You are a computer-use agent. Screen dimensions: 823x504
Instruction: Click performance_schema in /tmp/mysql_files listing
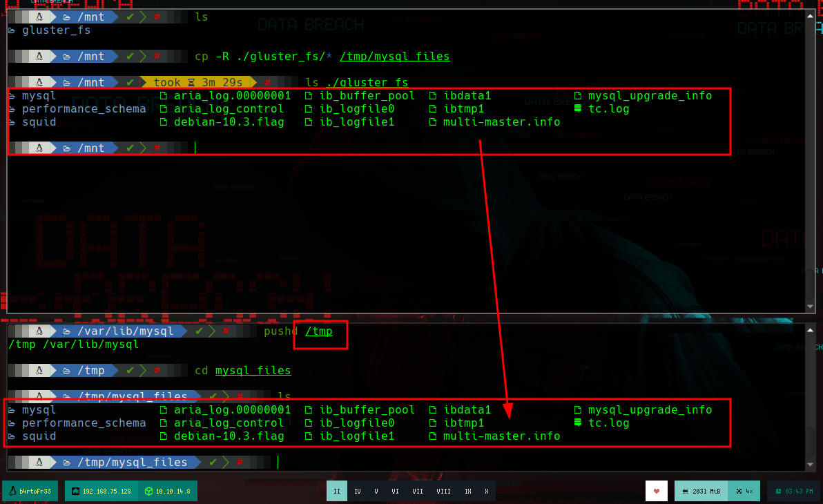[84, 423]
